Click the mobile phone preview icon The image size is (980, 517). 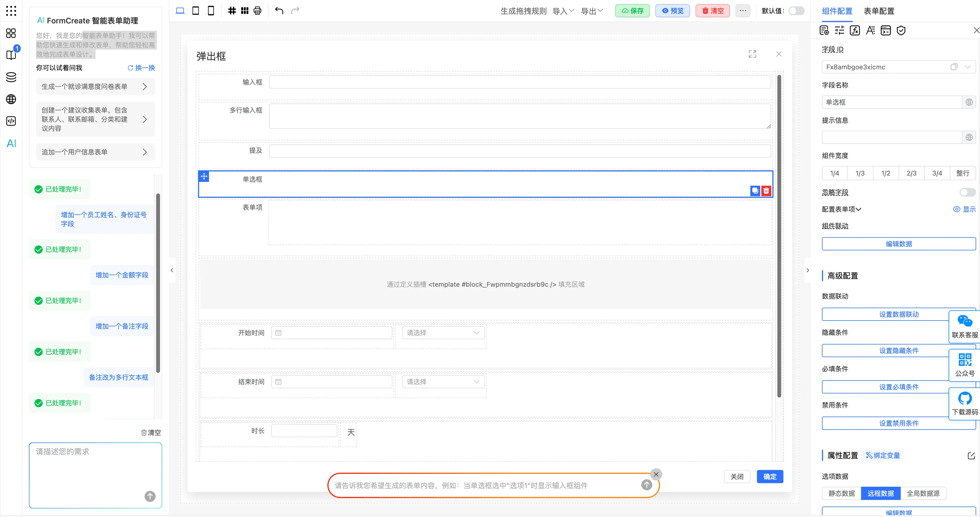pyautogui.click(x=211, y=11)
